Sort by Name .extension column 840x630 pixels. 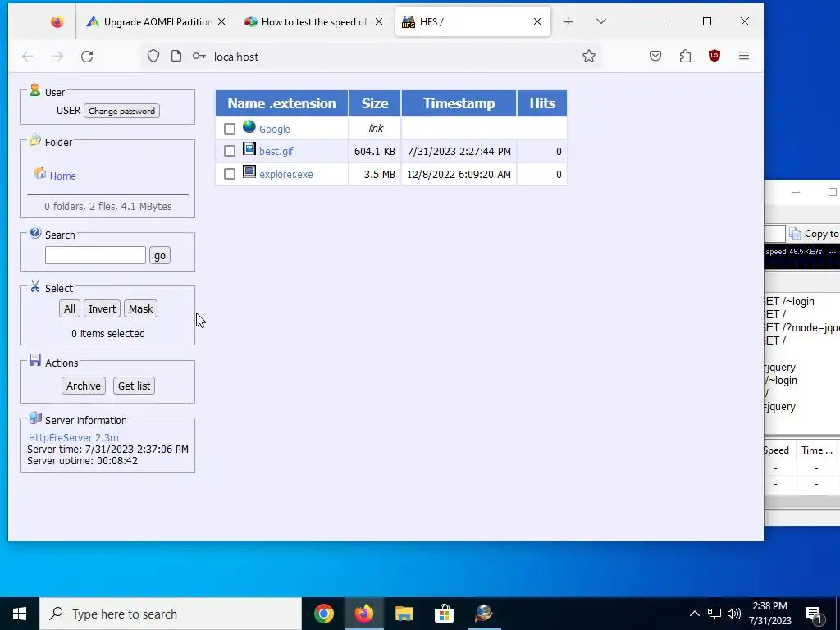[282, 103]
